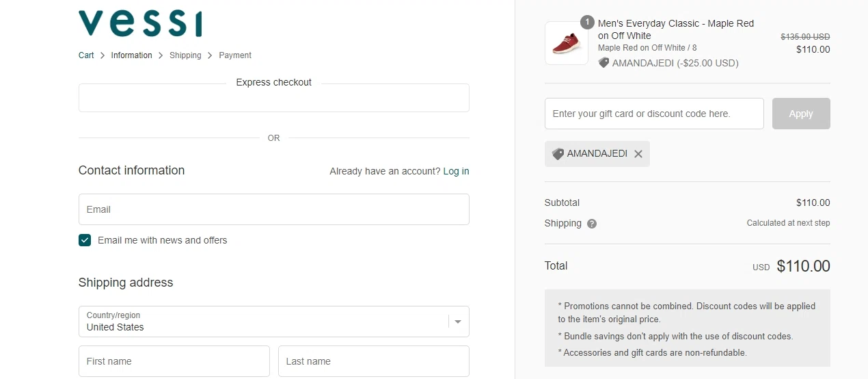Click the Log in link
This screenshot has width=868, height=379.
pyautogui.click(x=456, y=171)
